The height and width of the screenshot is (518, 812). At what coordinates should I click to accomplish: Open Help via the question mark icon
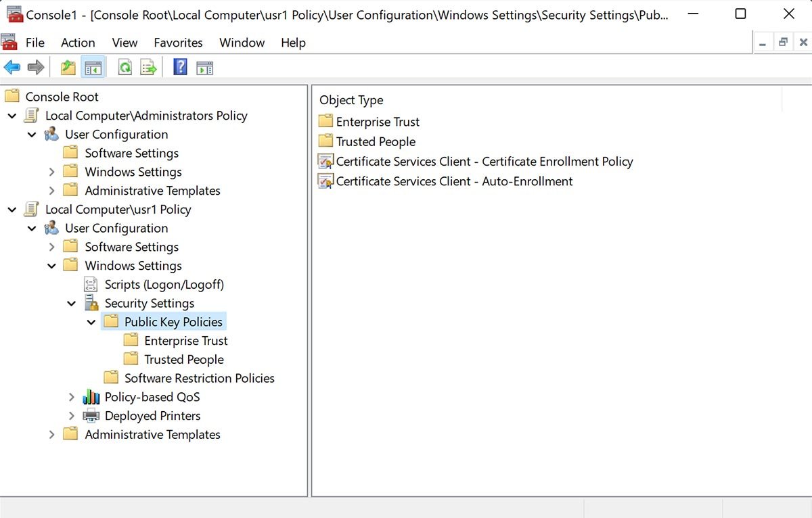(x=179, y=66)
